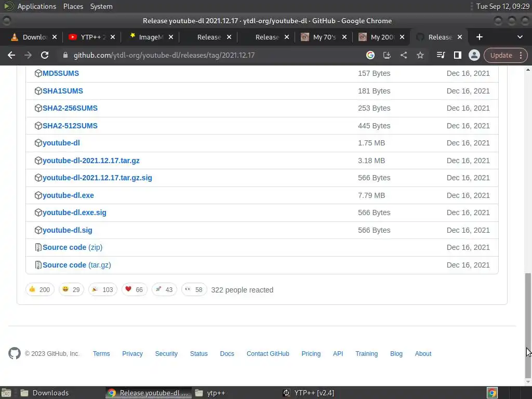The width and height of the screenshot is (532, 399).
Task: Click the install/download page icon in address bar
Action: [387, 55]
